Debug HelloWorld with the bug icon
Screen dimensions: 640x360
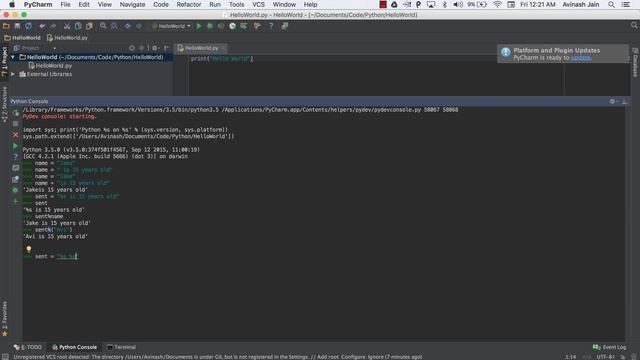pyautogui.click(x=210, y=26)
